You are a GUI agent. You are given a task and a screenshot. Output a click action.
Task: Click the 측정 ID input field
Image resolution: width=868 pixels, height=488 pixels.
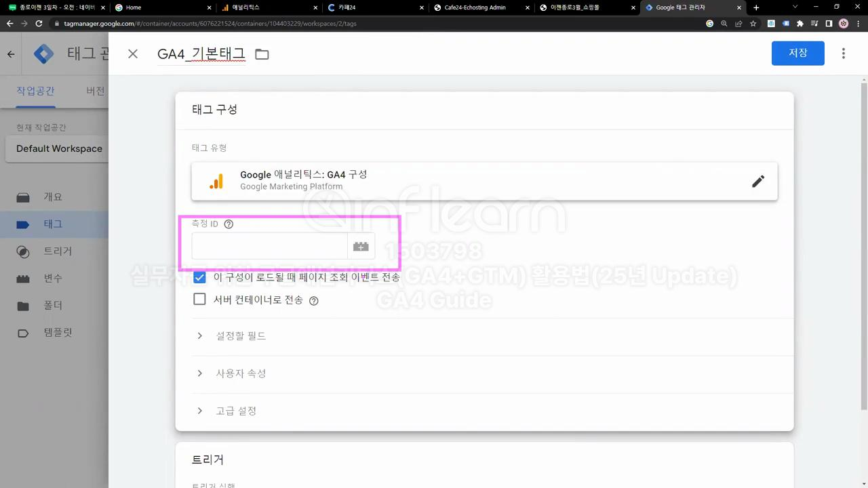click(x=270, y=247)
